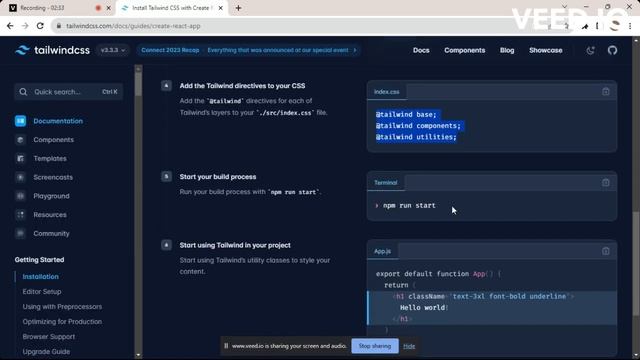The width and height of the screenshot is (640, 360).
Task: Copy the index.css code snippet
Action: tap(606, 91)
